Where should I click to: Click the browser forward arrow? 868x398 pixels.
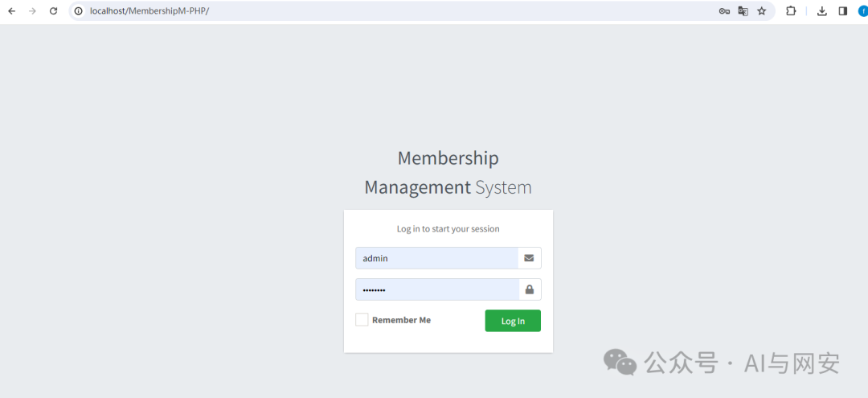pos(32,11)
